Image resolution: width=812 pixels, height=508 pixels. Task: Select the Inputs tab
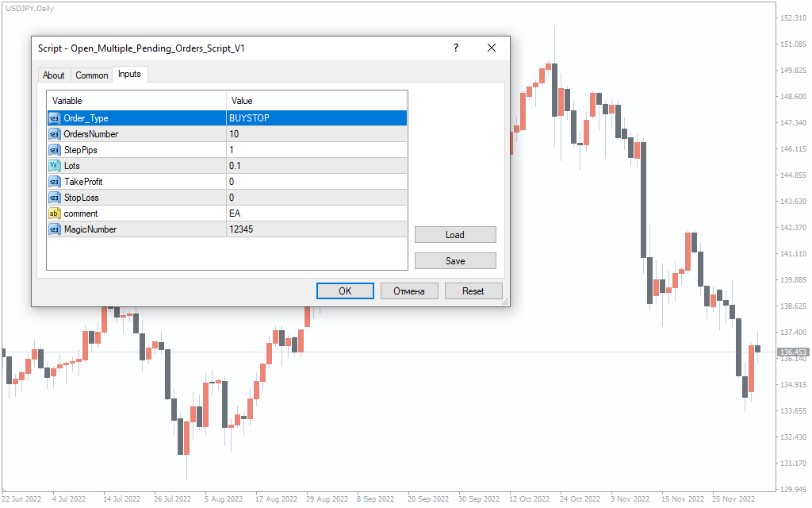[x=129, y=74]
